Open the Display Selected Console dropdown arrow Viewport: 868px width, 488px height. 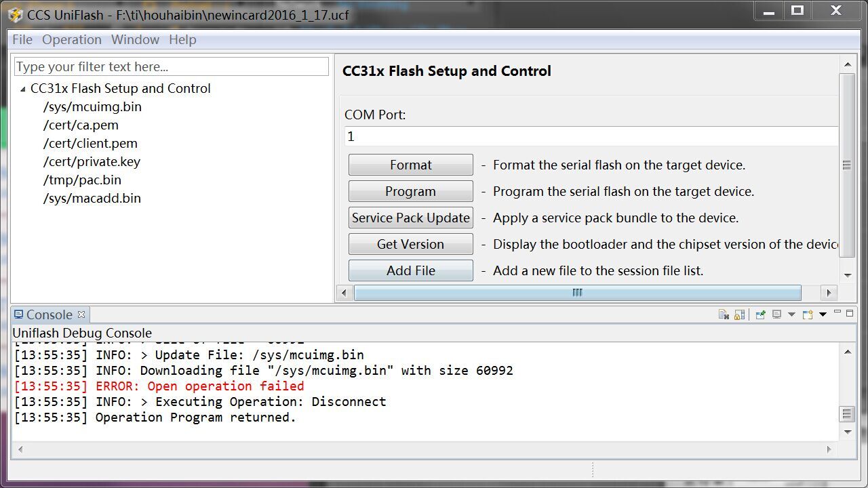pyautogui.click(x=791, y=314)
